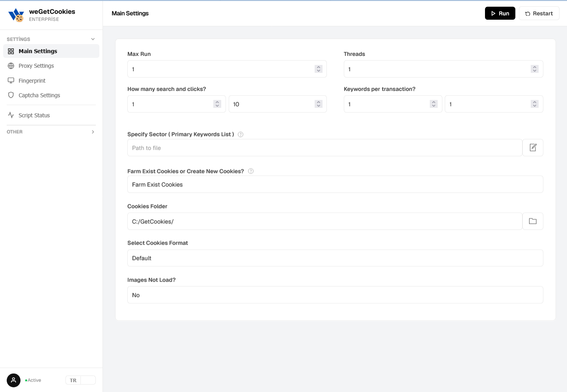The height and width of the screenshot is (392, 567).
Task: Open the Main Settings page
Action: (51, 51)
